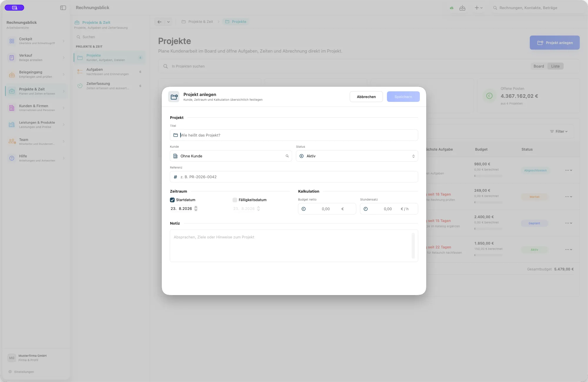Click the Belegeingang inbox icon
588x382 pixels.
[12, 75]
